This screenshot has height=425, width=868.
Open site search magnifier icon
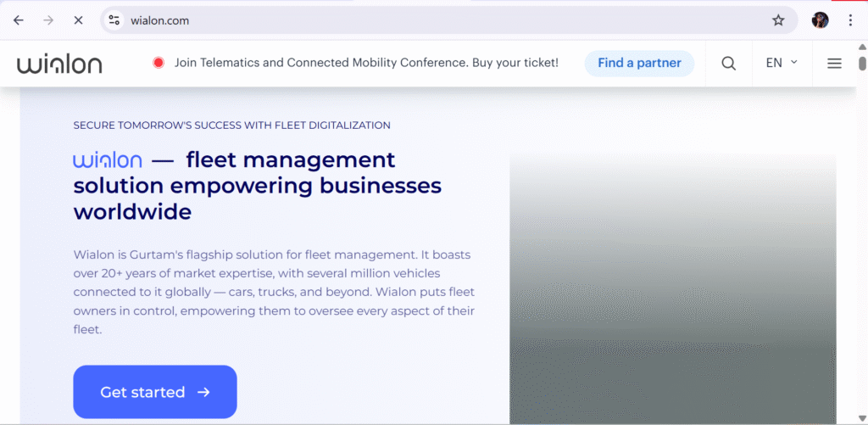tap(728, 63)
